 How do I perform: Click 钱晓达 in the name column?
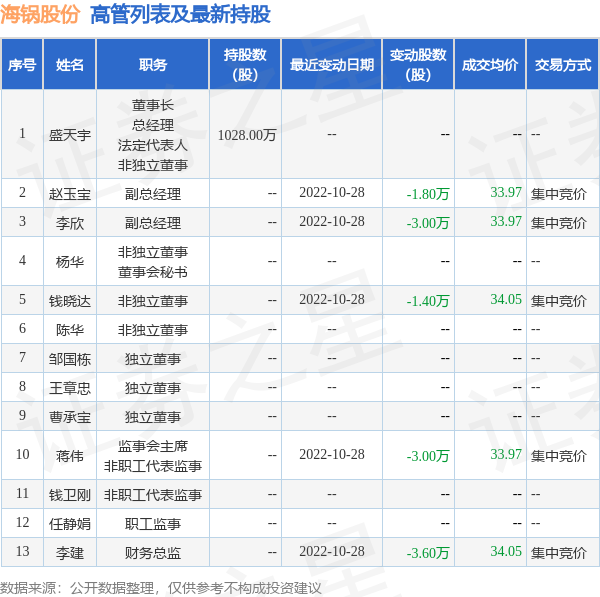click(x=70, y=300)
